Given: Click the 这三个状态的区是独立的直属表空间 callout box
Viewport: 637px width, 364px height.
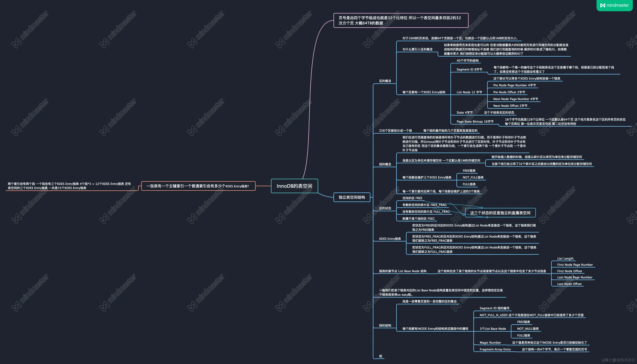Looking at the screenshot, I should pyautogui.click(x=500, y=213).
